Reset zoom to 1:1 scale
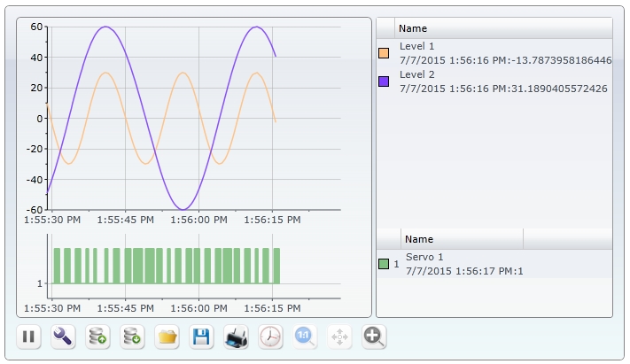The image size is (630, 364). point(305,337)
